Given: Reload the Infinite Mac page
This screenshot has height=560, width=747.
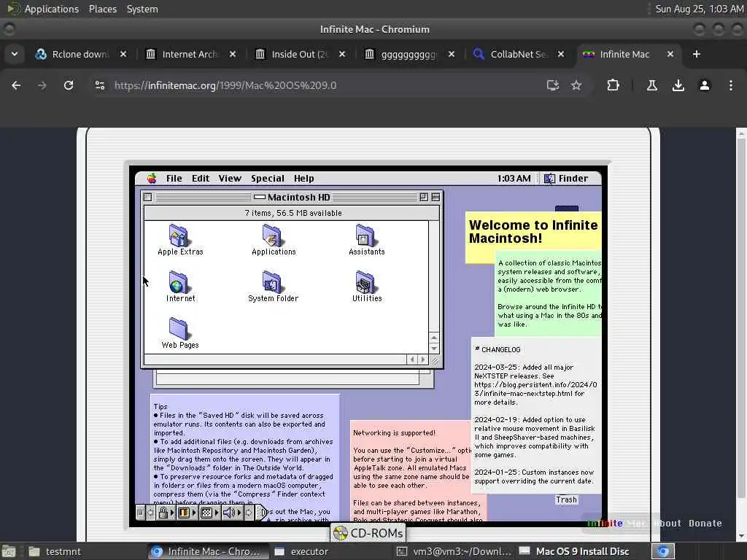Looking at the screenshot, I should click(69, 85).
